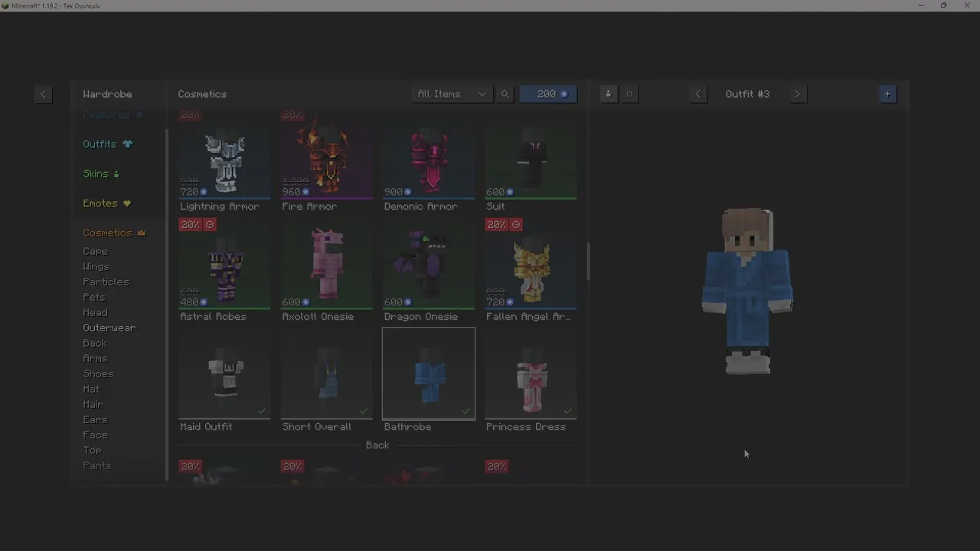Select the Cape category

tap(96, 251)
